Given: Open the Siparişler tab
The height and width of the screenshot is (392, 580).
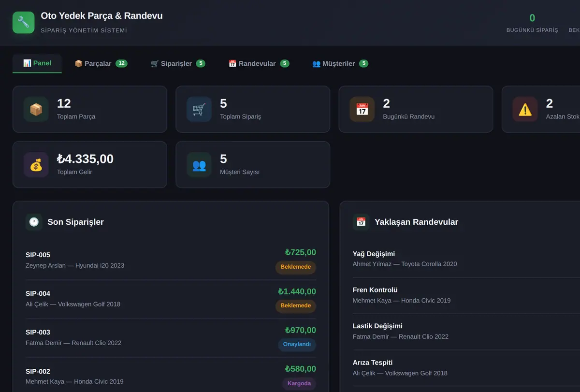Looking at the screenshot, I should pyautogui.click(x=178, y=63).
